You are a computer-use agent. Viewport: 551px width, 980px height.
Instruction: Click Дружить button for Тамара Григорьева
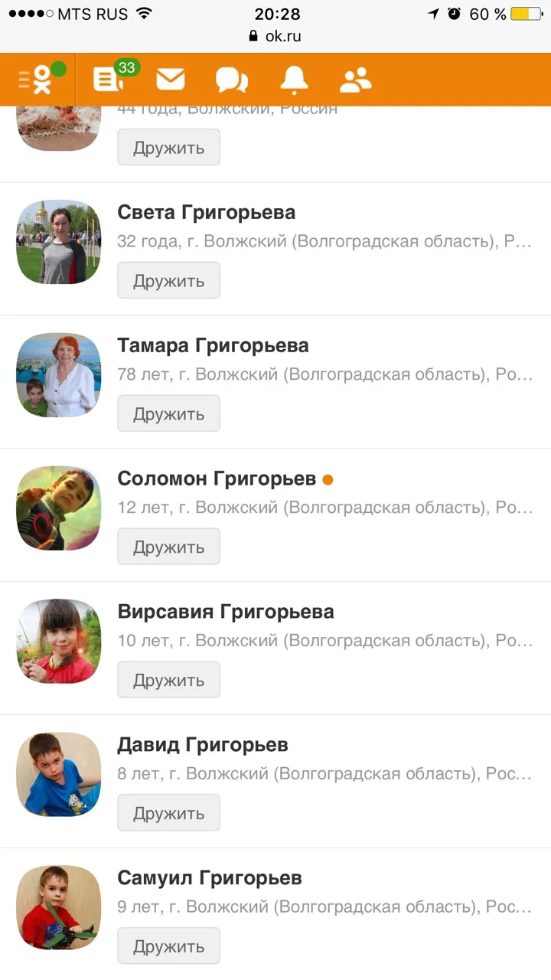[168, 413]
